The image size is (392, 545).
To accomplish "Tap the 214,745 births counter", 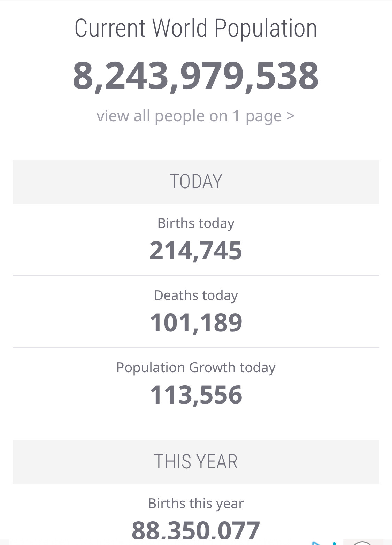I will click(196, 251).
